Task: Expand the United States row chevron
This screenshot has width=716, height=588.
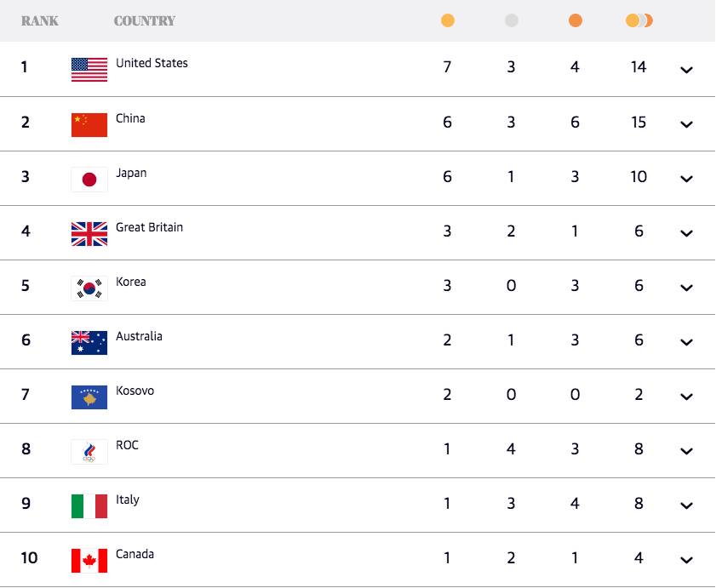Action: tap(687, 70)
